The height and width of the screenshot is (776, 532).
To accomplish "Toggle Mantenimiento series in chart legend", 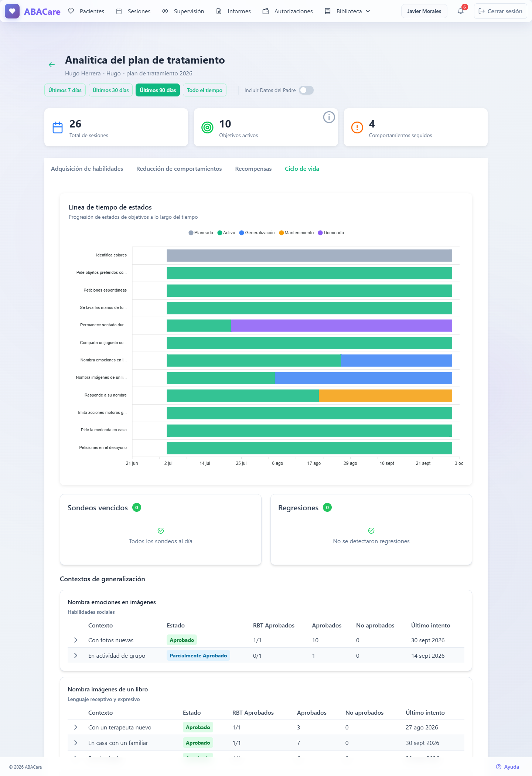I will pos(296,233).
